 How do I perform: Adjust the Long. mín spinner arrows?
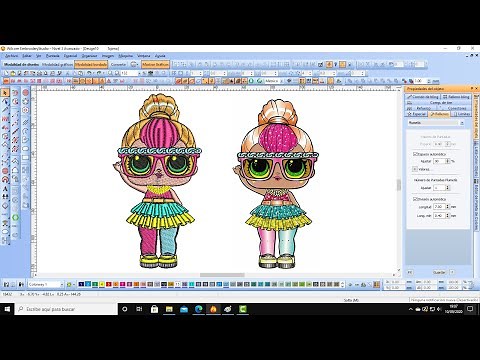(x=448, y=216)
